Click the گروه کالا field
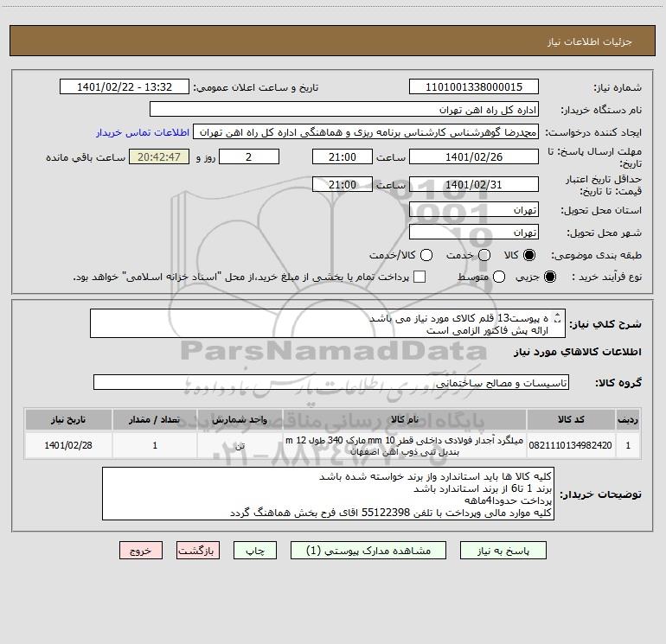Viewport: 666px width, 644px height. pos(331,382)
